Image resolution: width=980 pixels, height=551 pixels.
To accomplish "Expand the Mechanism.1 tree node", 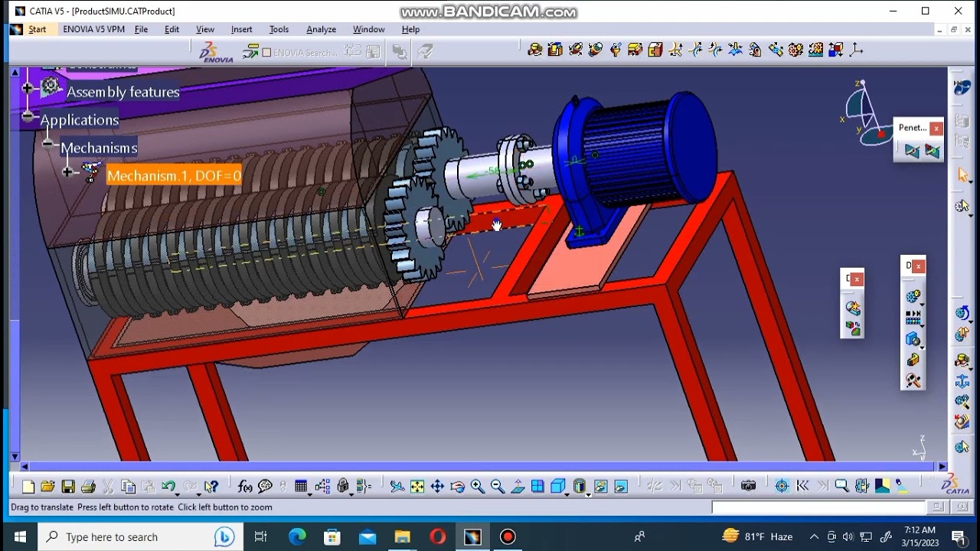I will (x=67, y=172).
